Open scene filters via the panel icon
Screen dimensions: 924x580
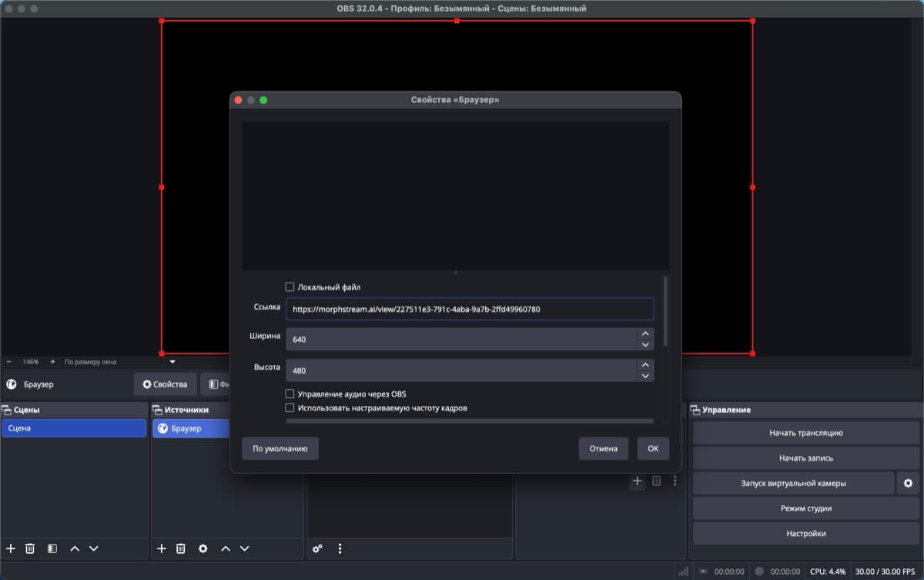point(51,548)
